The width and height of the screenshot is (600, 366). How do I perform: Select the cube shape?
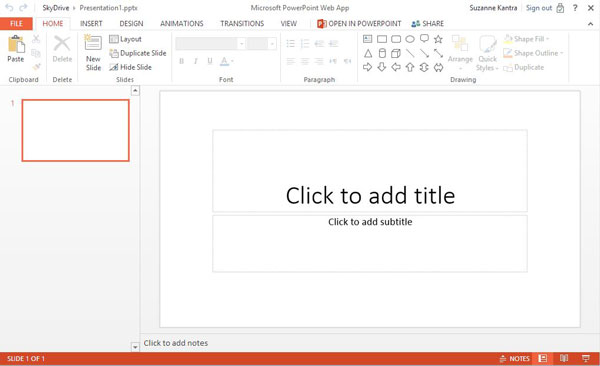pos(396,53)
